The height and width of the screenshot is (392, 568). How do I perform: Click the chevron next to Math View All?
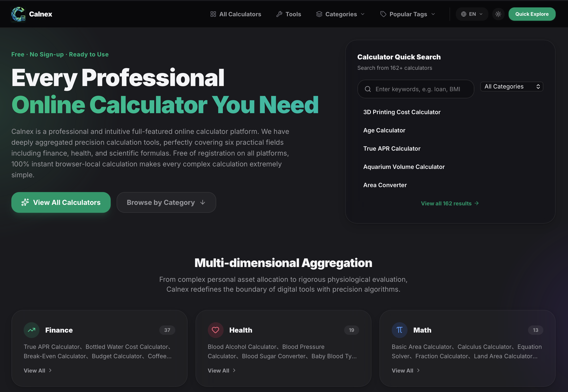(x=418, y=370)
